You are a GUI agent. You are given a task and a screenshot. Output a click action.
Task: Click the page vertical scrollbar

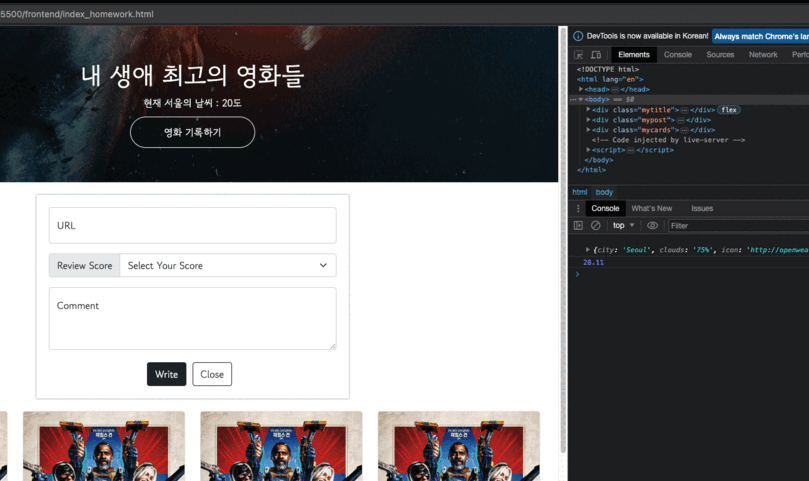[563, 240]
